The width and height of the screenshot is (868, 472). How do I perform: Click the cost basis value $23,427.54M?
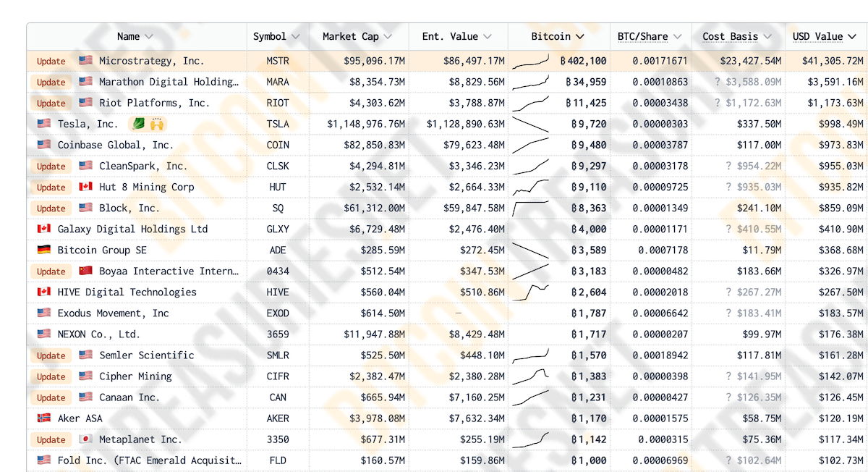click(x=751, y=61)
